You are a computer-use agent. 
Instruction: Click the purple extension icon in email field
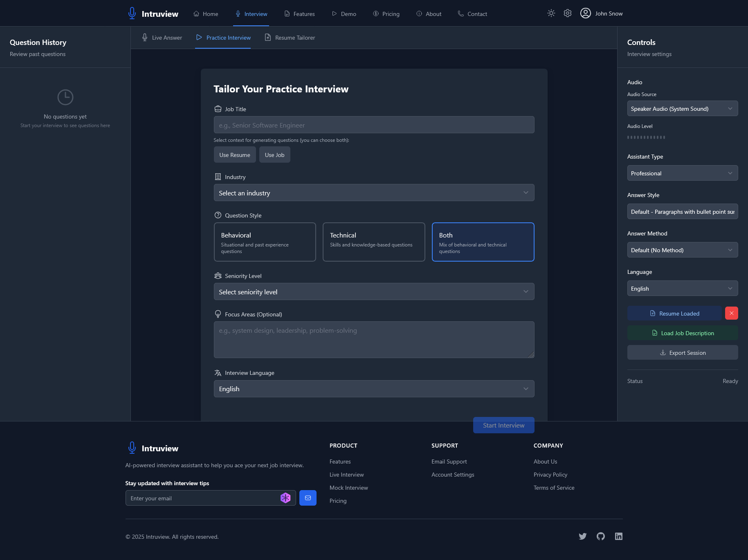pos(285,498)
